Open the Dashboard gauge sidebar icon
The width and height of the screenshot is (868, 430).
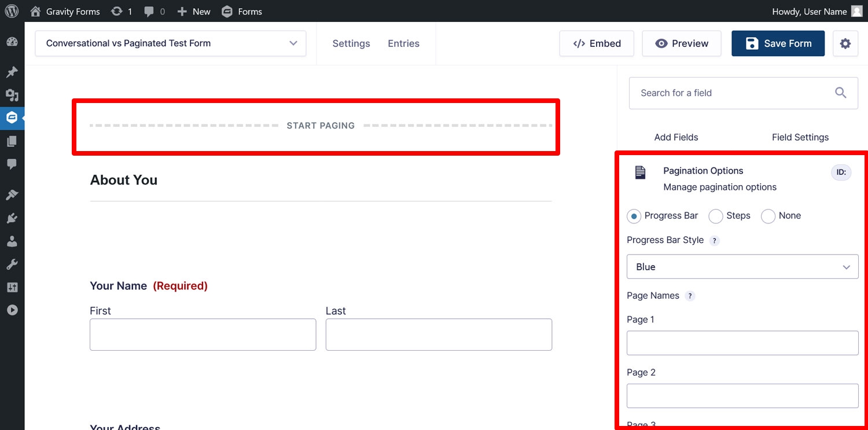[x=12, y=42]
